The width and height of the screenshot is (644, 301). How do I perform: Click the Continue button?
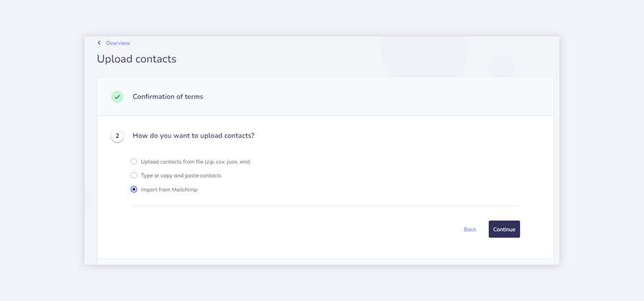[x=505, y=229]
